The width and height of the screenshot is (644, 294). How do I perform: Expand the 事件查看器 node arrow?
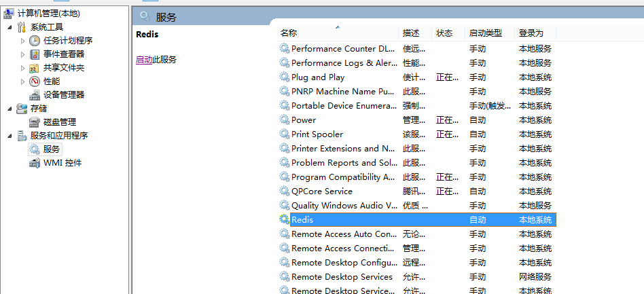(22, 54)
